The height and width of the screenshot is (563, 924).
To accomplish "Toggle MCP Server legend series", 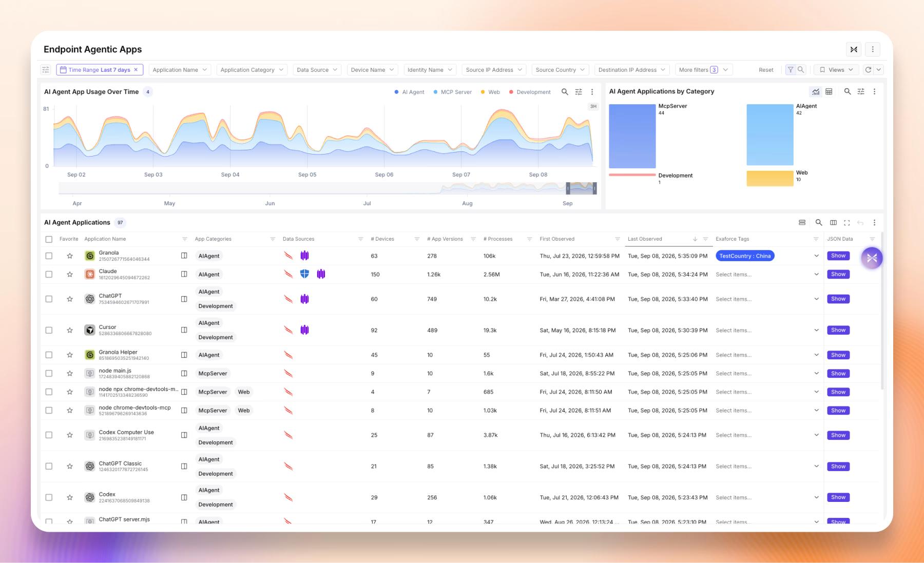I will 452,92.
